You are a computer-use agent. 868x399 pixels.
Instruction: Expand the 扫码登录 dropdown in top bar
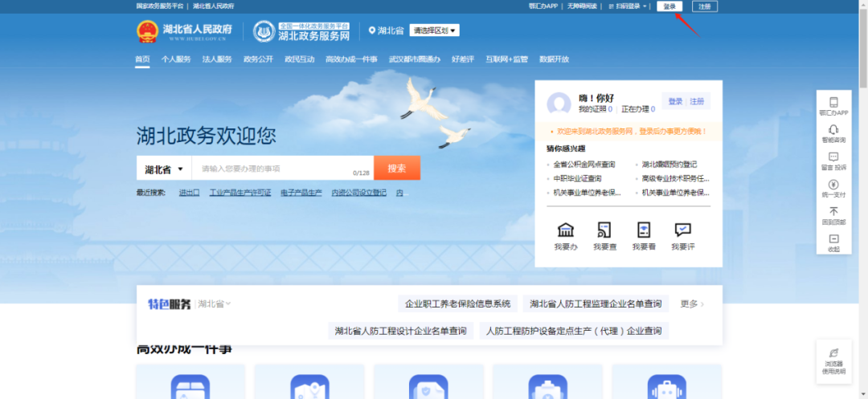tap(629, 6)
